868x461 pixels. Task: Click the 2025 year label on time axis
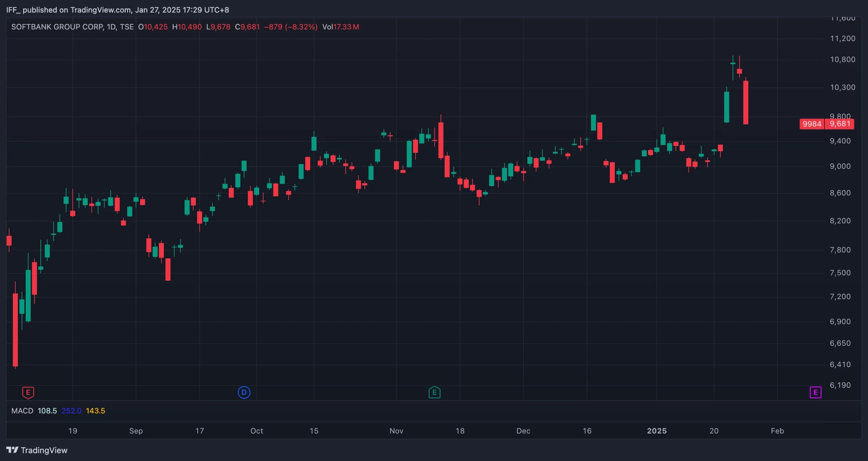[657, 431]
